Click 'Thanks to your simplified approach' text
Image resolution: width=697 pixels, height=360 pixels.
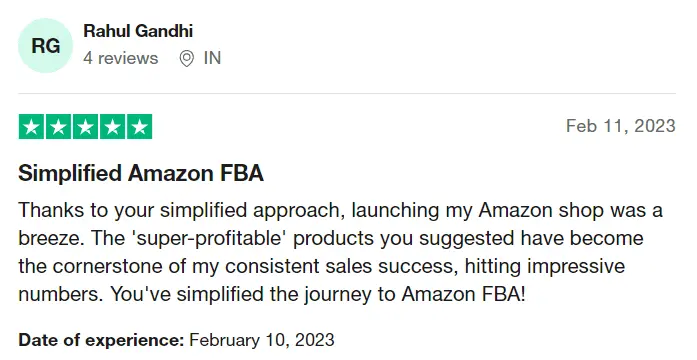(181, 210)
